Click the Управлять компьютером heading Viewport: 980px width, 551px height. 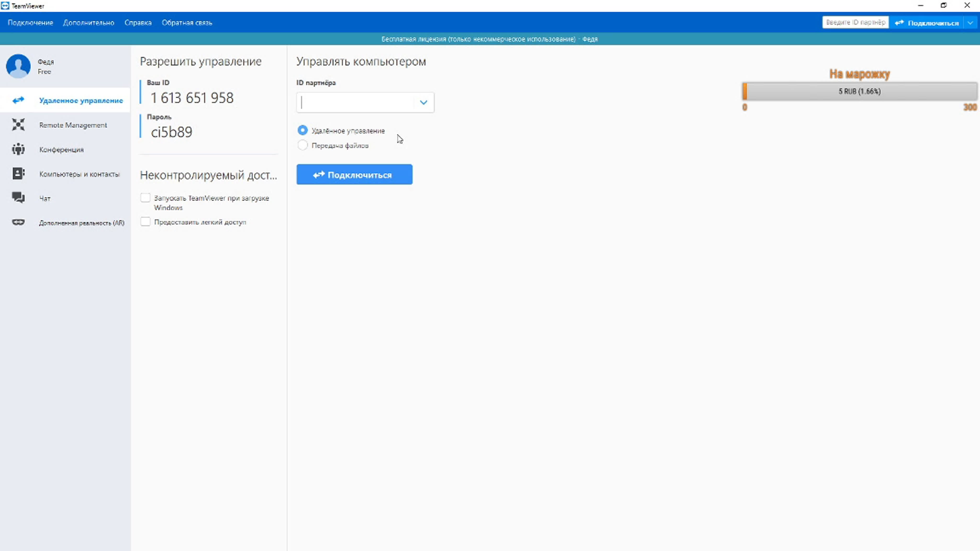tap(361, 62)
